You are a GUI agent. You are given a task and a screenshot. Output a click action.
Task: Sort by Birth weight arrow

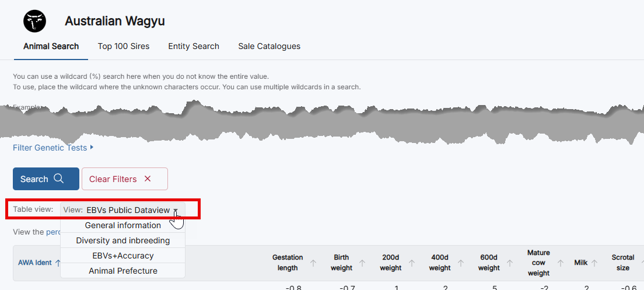pos(362,263)
